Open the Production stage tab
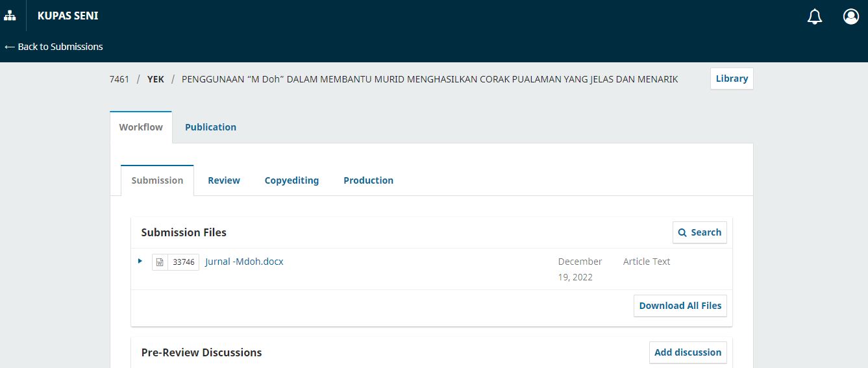This screenshot has width=868, height=368. pyautogui.click(x=368, y=180)
